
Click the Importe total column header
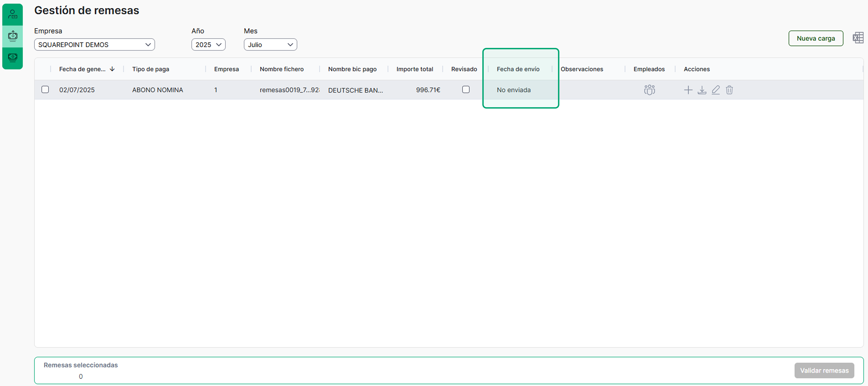tap(414, 69)
